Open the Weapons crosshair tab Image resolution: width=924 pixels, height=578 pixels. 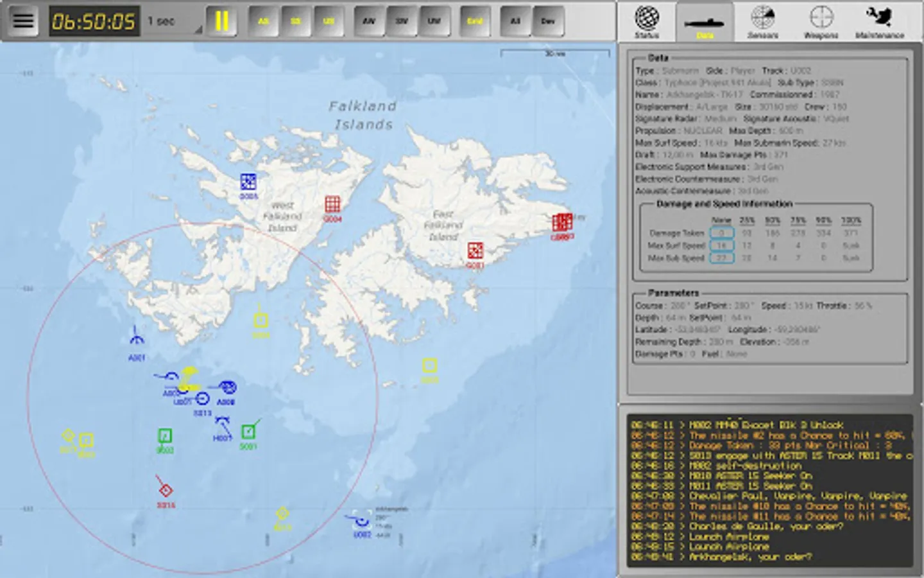pyautogui.click(x=821, y=21)
